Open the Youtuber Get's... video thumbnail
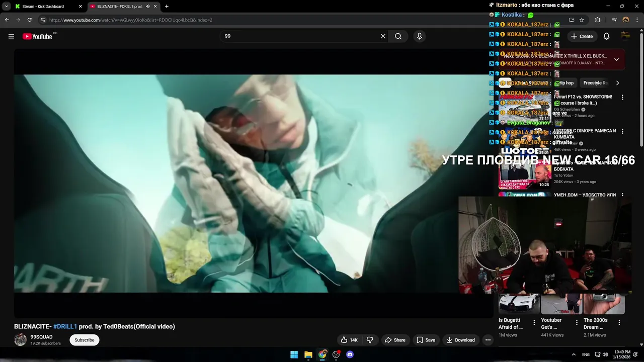The image size is (644, 362). (x=561, y=304)
